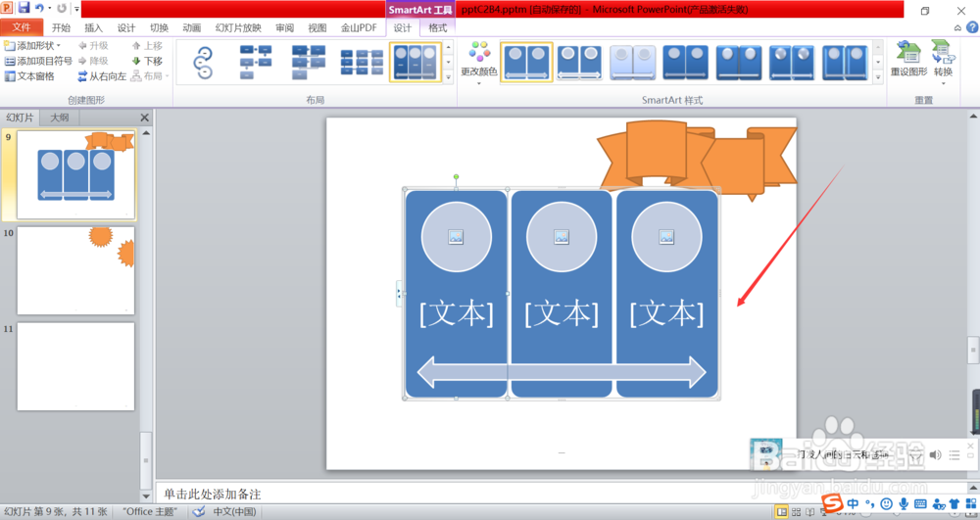The height and width of the screenshot is (520, 980).
Task: Click 上移 move up button
Action: pos(147,46)
